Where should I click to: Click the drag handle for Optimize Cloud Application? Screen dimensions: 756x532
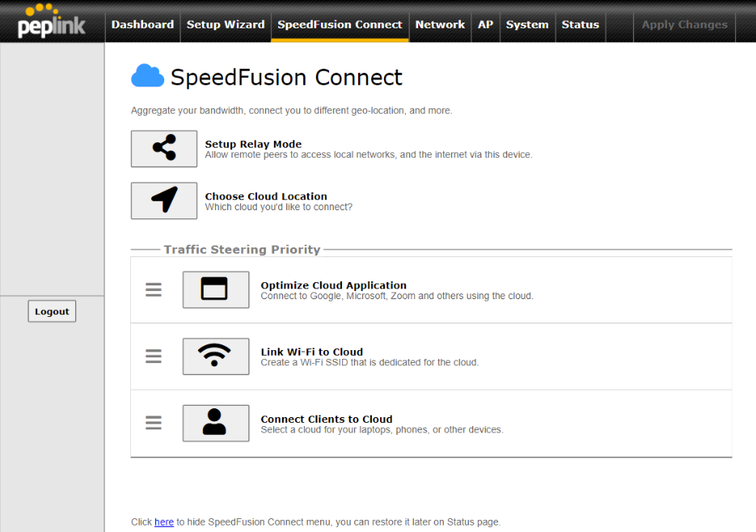(154, 290)
